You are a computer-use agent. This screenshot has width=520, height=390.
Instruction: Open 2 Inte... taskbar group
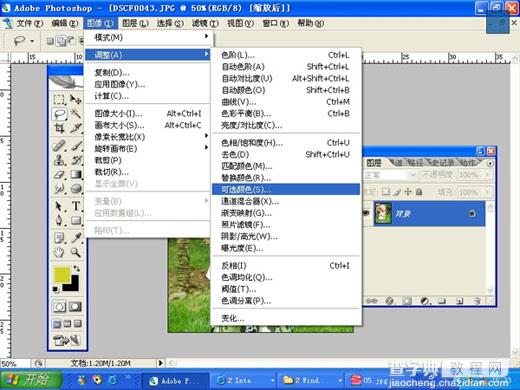(244, 380)
